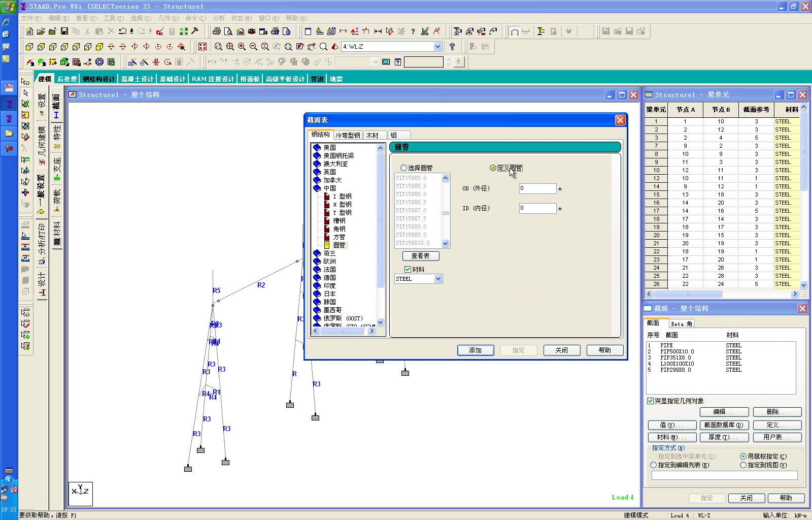Select 圆管 under the China node

pyautogui.click(x=339, y=245)
